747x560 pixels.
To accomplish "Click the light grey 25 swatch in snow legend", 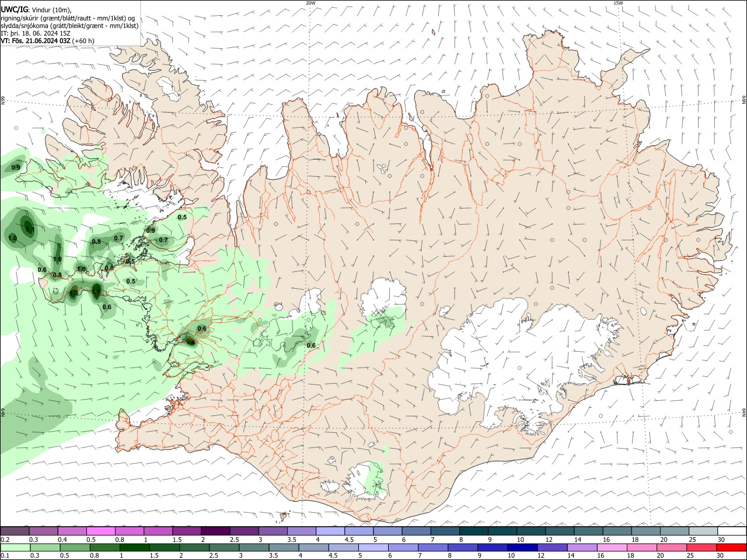I will (703, 531).
